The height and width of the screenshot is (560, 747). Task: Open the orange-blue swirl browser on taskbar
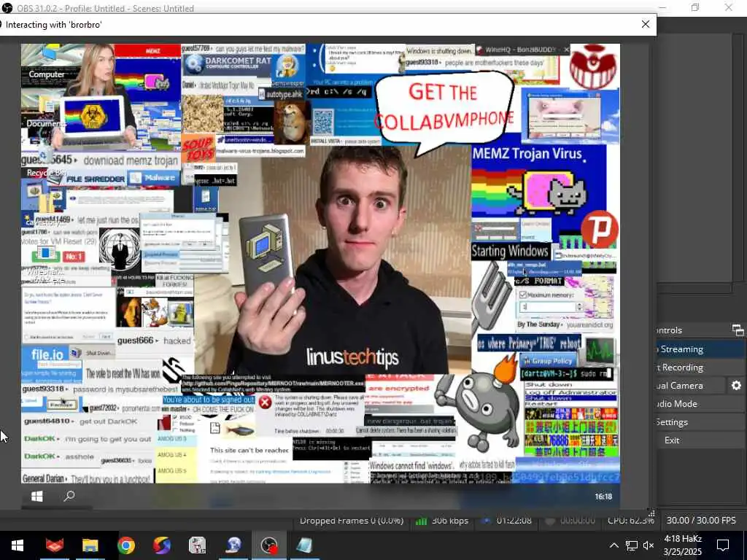click(161, 545)
